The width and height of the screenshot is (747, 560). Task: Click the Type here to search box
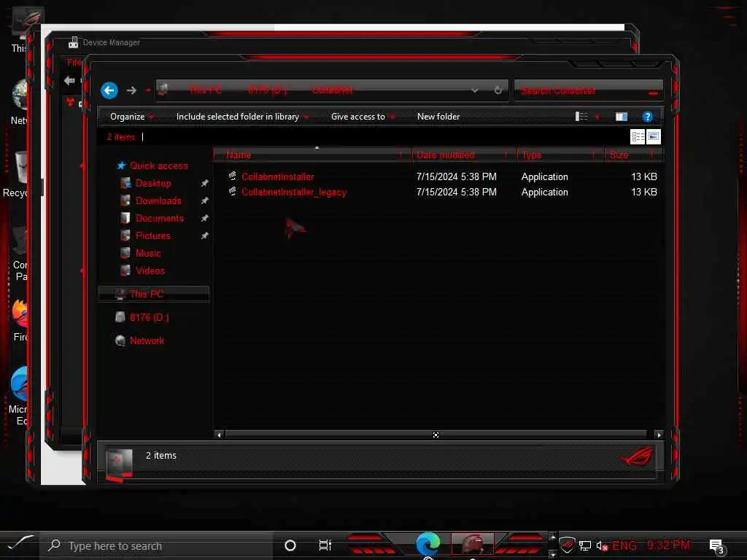(x=156, y=545)
